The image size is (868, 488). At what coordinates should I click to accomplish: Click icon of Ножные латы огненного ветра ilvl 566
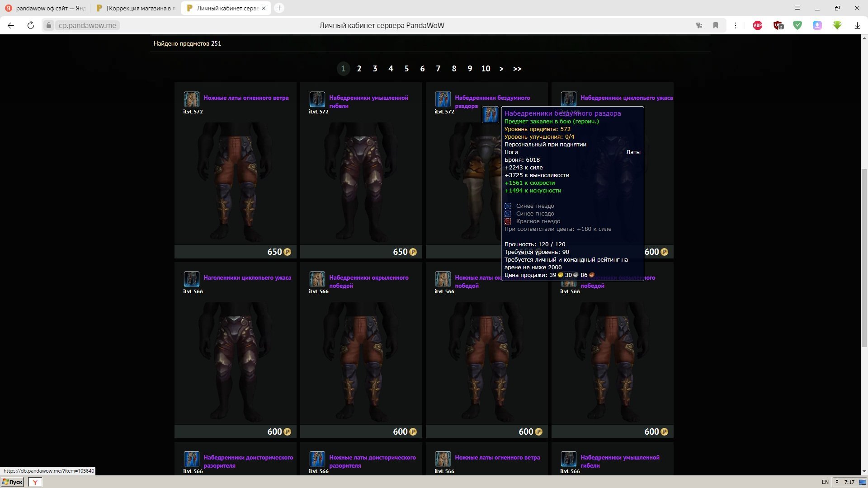coord(443,459)
